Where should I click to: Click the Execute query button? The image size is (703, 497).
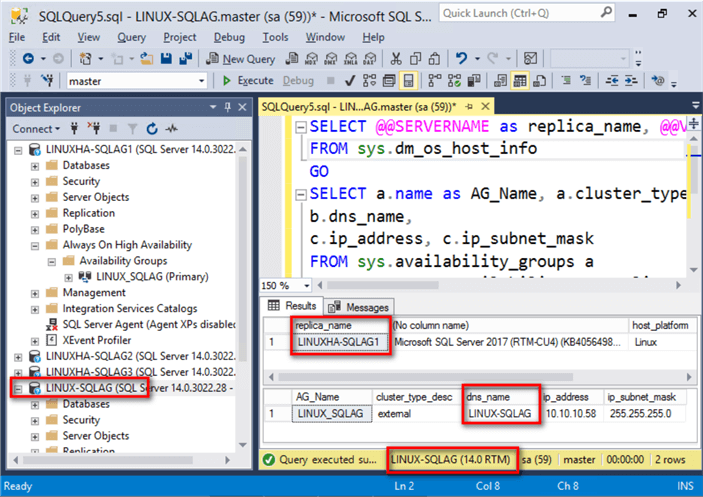coord(248,81)
